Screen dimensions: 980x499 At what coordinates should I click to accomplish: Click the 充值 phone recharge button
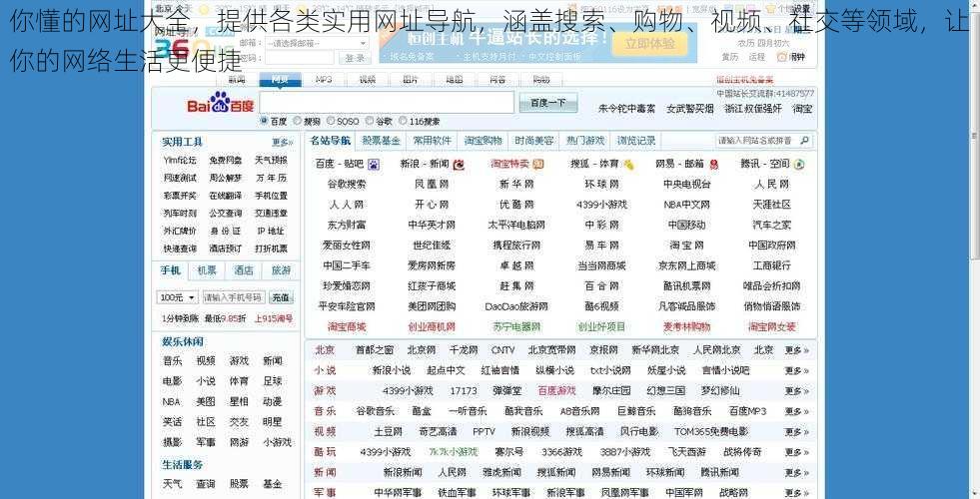tap(281, 297)
